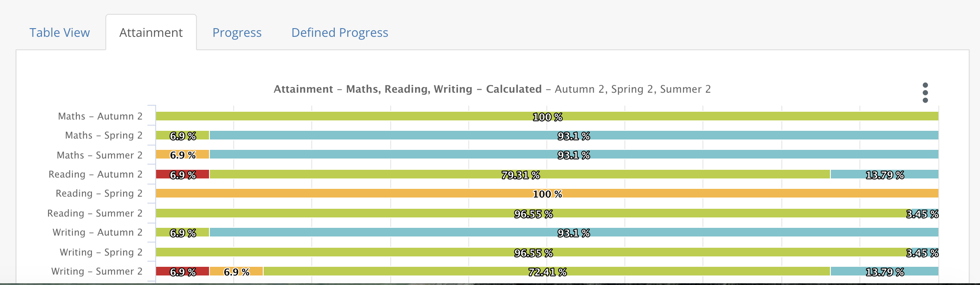Click the Writing – Summer 2 axis label
Screen dimensions: 980x285
click(97, 271)
